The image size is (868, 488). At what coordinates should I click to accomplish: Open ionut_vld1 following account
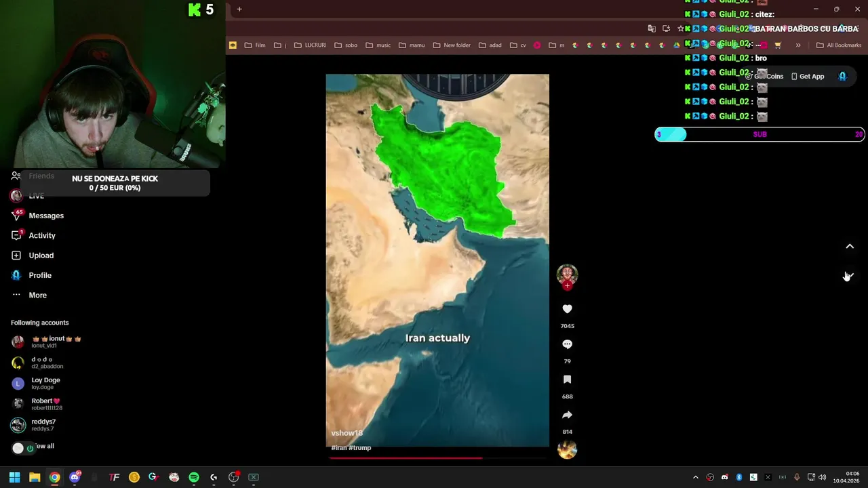pyautogui.click(x=47, y=342)
